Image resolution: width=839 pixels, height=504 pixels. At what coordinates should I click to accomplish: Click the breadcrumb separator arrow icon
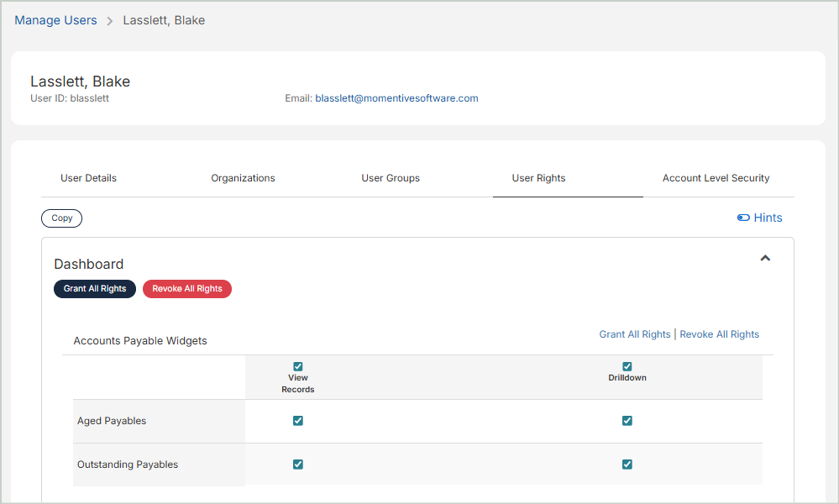tap(110, 21)
